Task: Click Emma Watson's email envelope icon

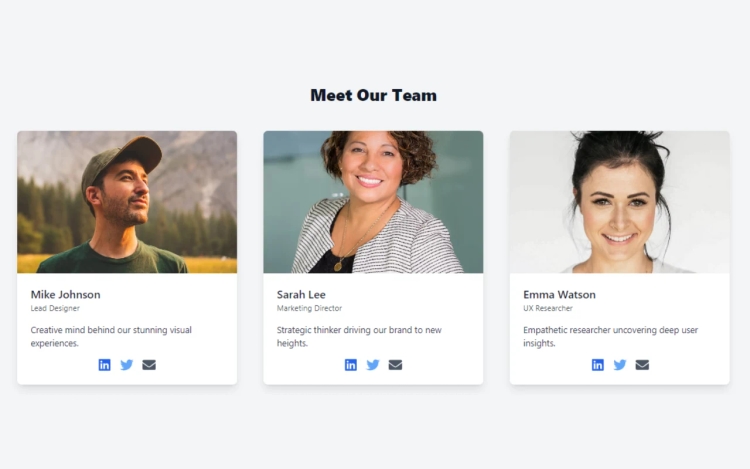Action: 642,365
